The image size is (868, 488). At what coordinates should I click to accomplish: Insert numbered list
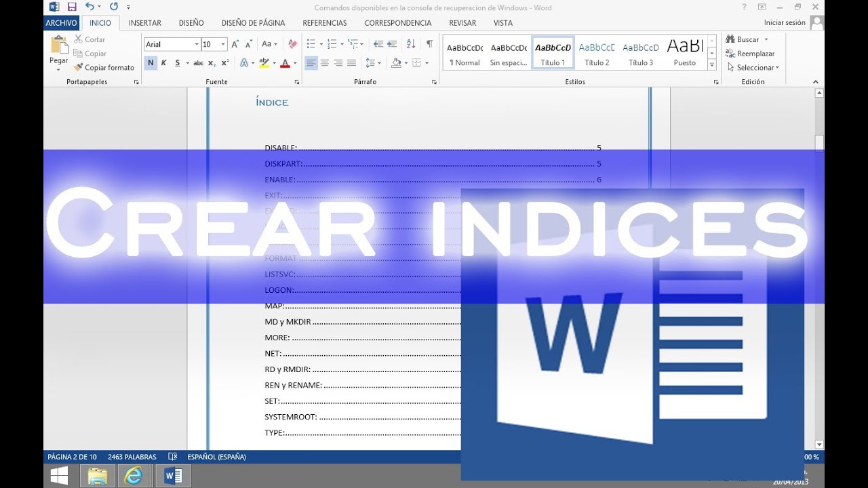tap(332, 44)
